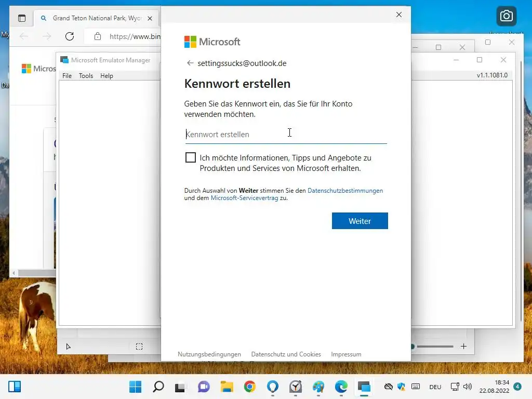This screenshot has height=399, width=532.
Task: Click the touch keyboard tray icon
Action: 416,387
